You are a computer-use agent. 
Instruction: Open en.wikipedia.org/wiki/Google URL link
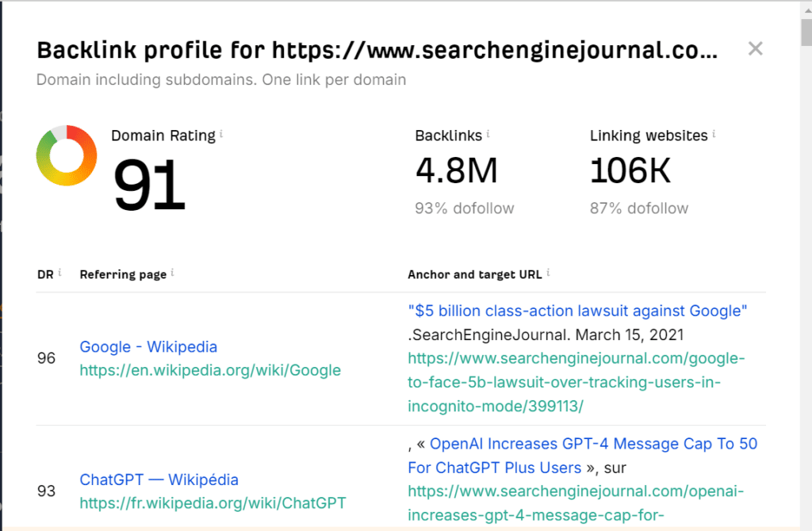click(x=209, y=370)
